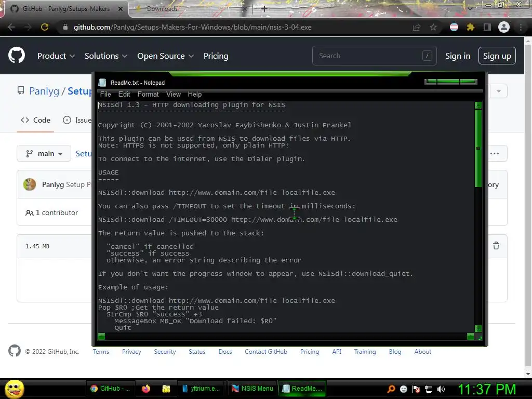The height and width of the screenshot is (399, 532).
Task: Switch to the GitHub Chrome taskbar button
Action: click(110, 389)
